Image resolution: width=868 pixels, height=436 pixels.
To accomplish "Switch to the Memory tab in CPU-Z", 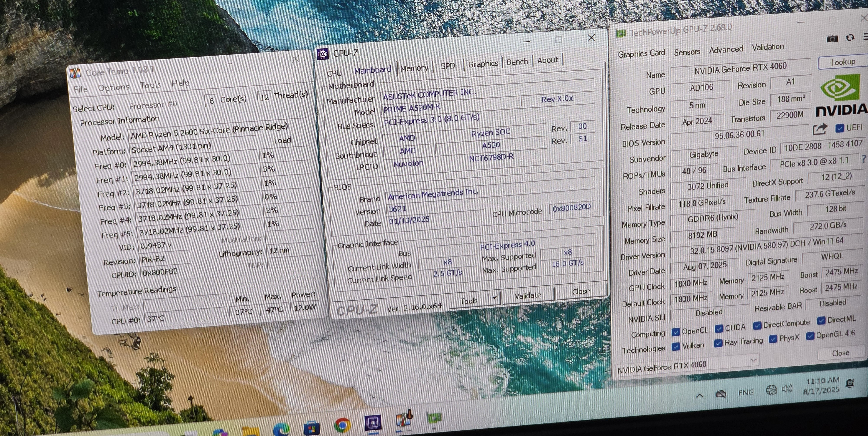I will pyautogui.click(x=414, y=68).
